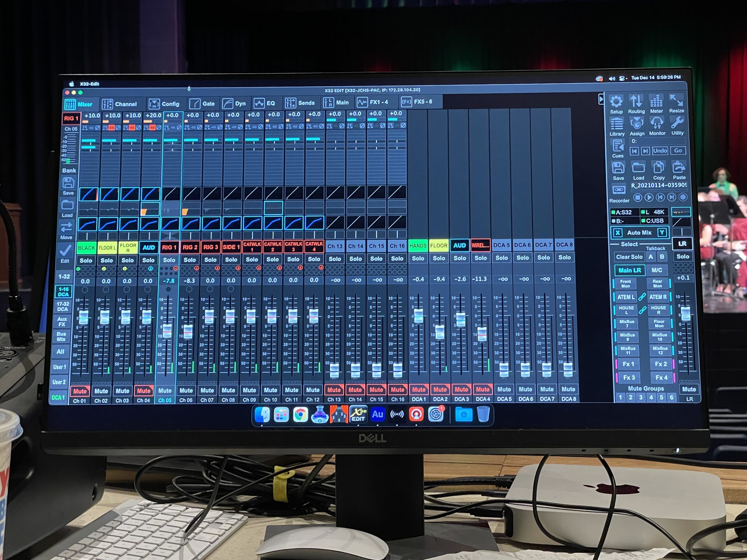The width and height of the screenshot is (747, 560).
Task: Click the Cues list icon
Action: click(618, 146)
